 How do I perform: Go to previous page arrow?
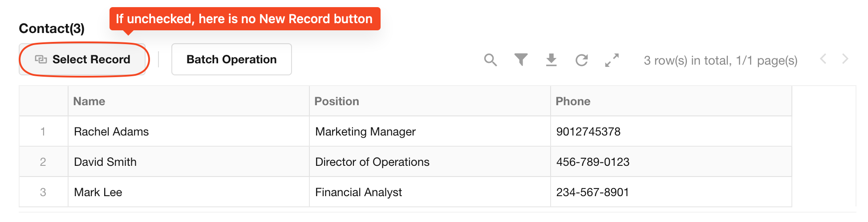click(x=823, y=59)
